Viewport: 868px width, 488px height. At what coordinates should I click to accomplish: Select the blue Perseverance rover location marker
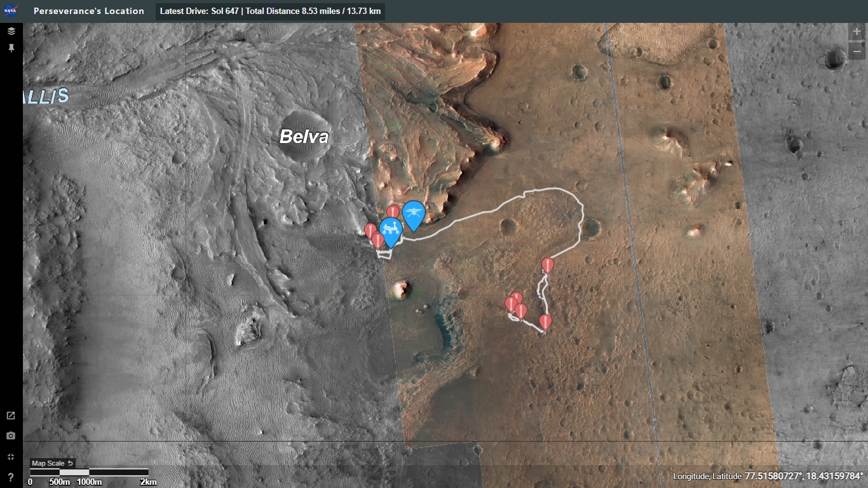(x=390, y=231)
